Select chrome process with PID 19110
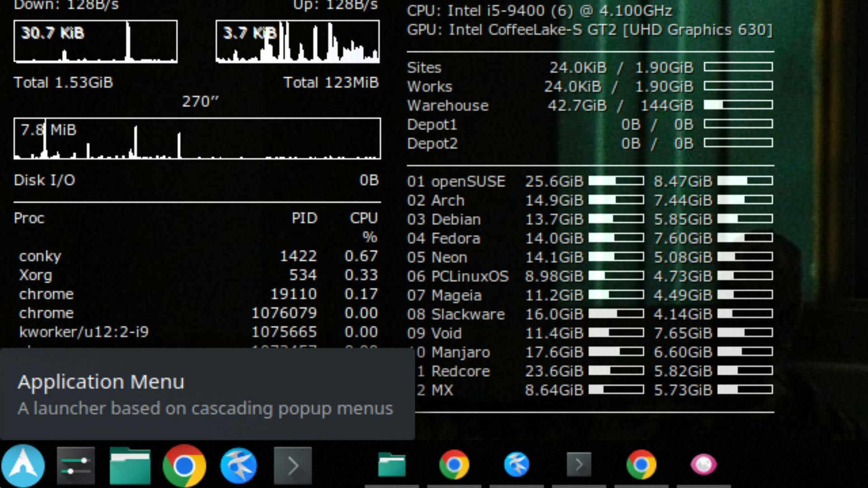Image resolution: width=868 pixels, height=488 pixels. [x=46, y=294]
